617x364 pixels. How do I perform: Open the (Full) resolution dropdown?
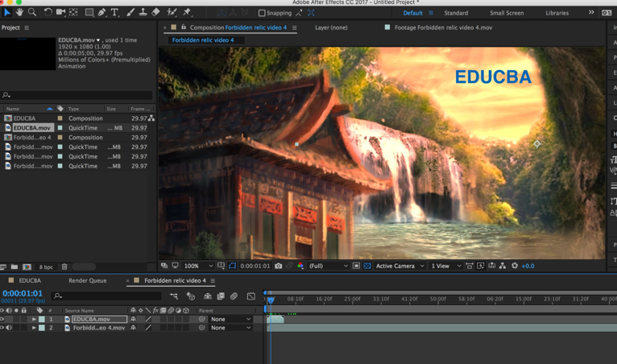tap(328, 266)
